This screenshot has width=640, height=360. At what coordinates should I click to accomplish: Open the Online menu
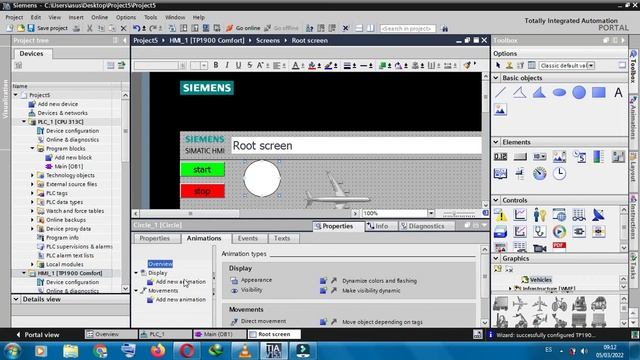(99, 17)
